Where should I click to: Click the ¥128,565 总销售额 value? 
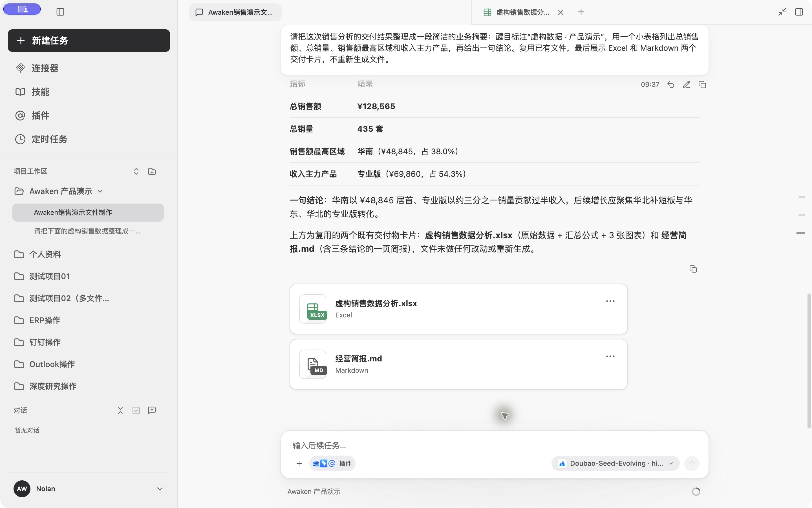click(x=376, y=107)
